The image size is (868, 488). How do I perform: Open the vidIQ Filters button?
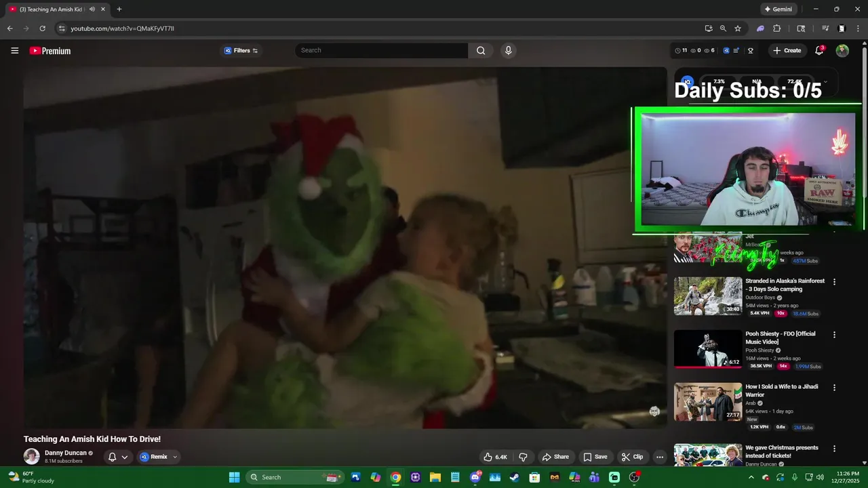pyautogui.click(x=241, y=51)
